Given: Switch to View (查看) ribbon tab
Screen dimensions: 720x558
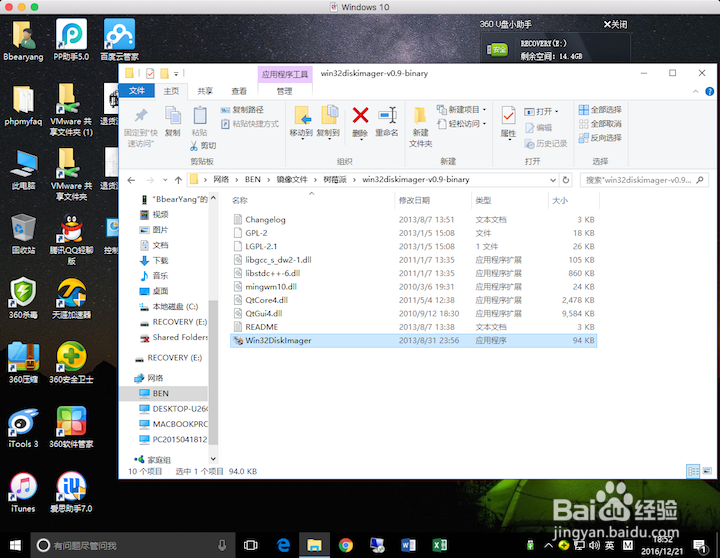Looking at the screenshot, I should pyautogui.click(x=239, y=91).
